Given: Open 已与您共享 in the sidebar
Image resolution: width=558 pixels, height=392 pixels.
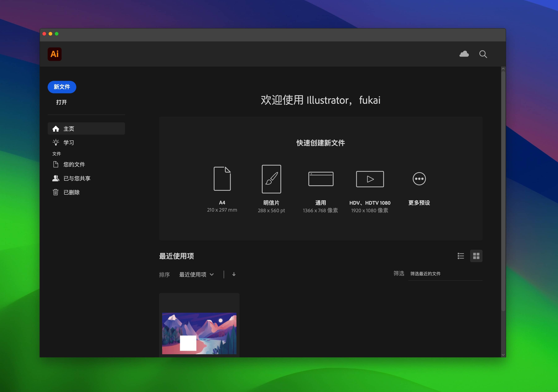Looking at the screenshot, I should pyautogui.click(x=86, y=178).
